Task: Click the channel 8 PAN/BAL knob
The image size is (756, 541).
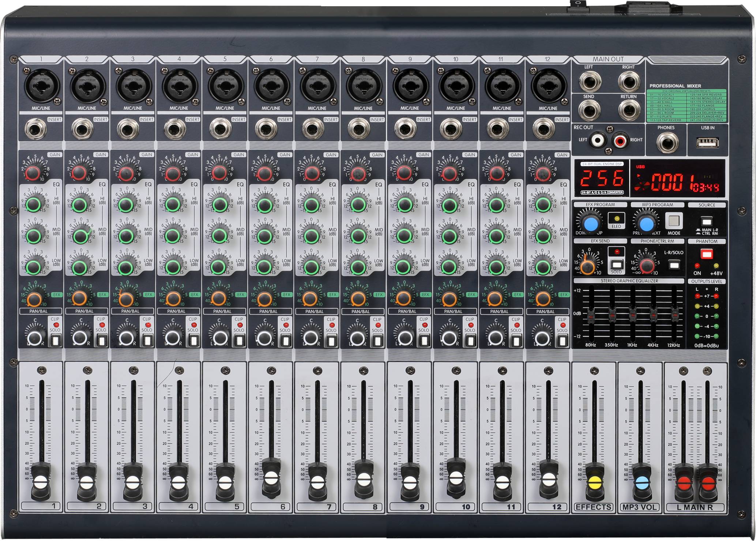Action: (x=357, y=338)
